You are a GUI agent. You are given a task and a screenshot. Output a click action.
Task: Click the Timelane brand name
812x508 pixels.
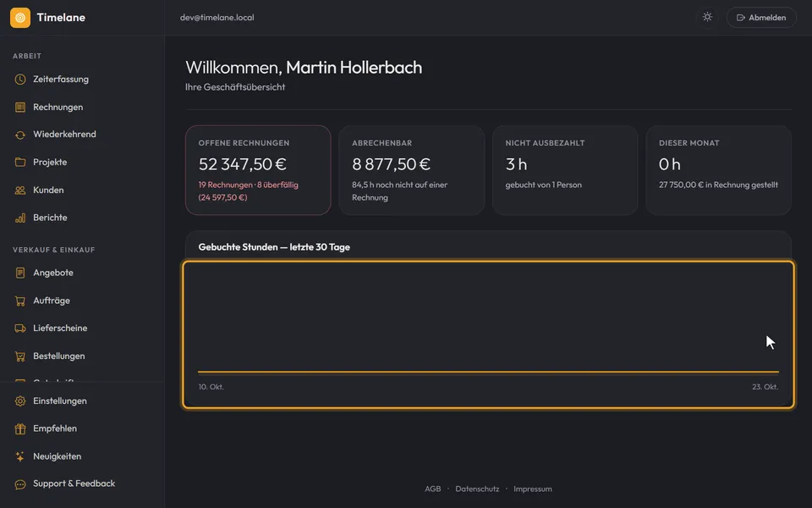61,18
